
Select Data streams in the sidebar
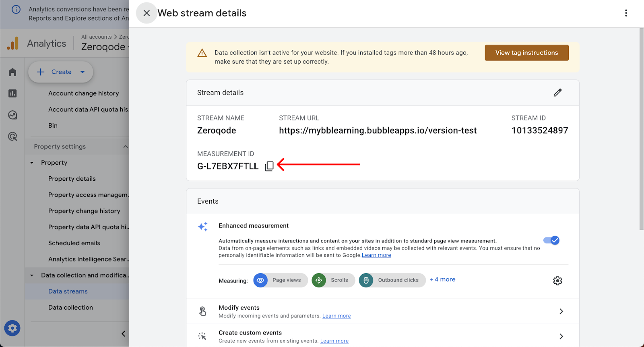(x=68, y=291)
